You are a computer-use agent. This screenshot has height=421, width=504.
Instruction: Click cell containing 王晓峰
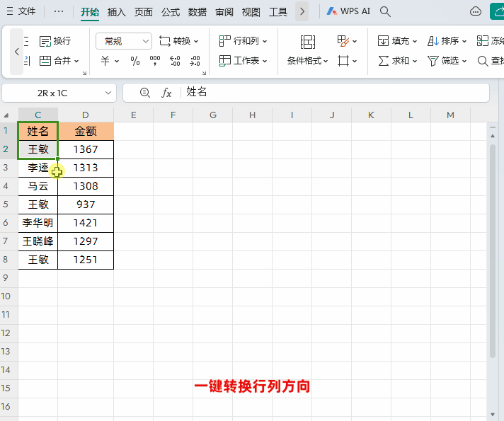click(38, 241)
